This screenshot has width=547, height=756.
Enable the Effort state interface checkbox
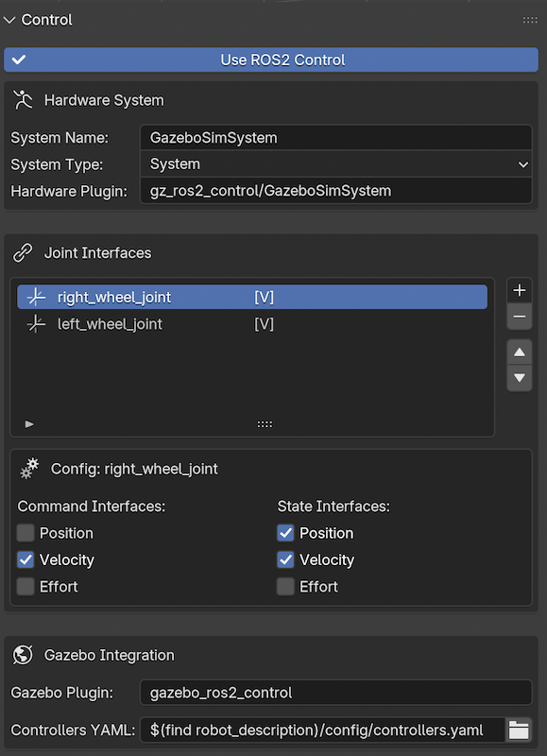pyautogui.click(x=286, y=587)
